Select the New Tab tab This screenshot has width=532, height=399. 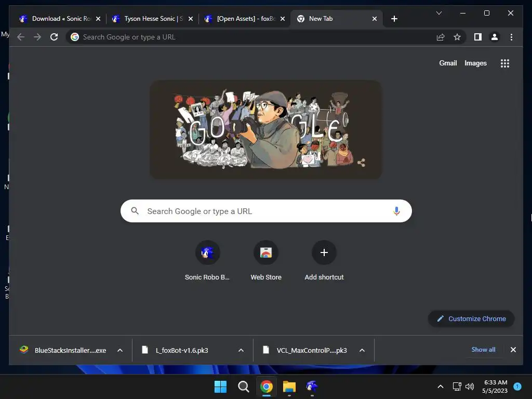click(337, 19)
